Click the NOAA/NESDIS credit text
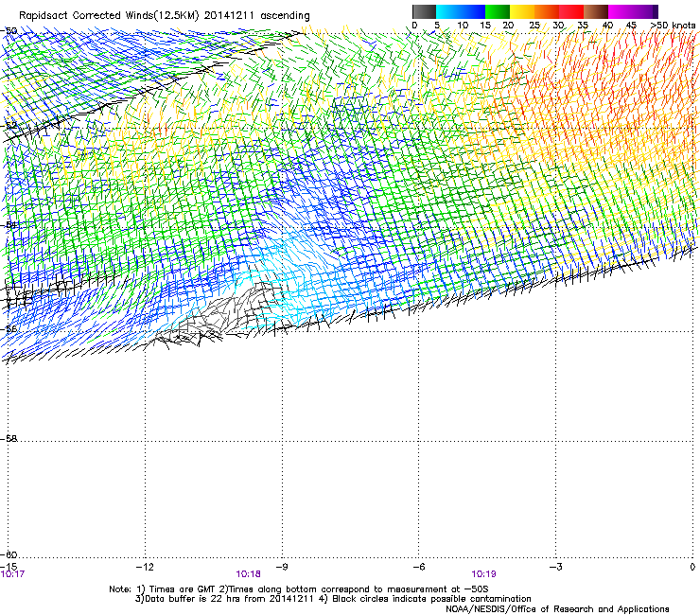Image resolution: width=700 pixels, height=615 pixels. tap(557, 608)
